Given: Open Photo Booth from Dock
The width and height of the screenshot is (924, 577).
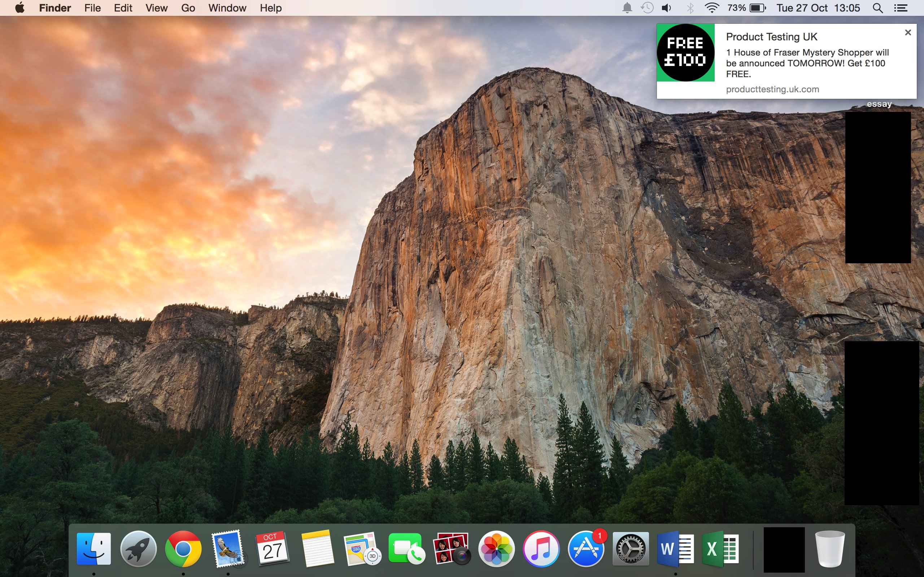Looking at the screenshot, I should pos(451,549).
